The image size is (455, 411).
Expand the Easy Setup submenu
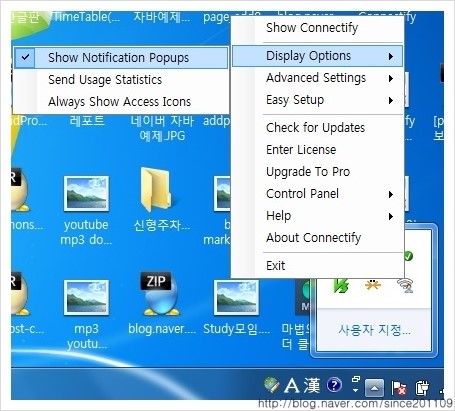point(317,100)
